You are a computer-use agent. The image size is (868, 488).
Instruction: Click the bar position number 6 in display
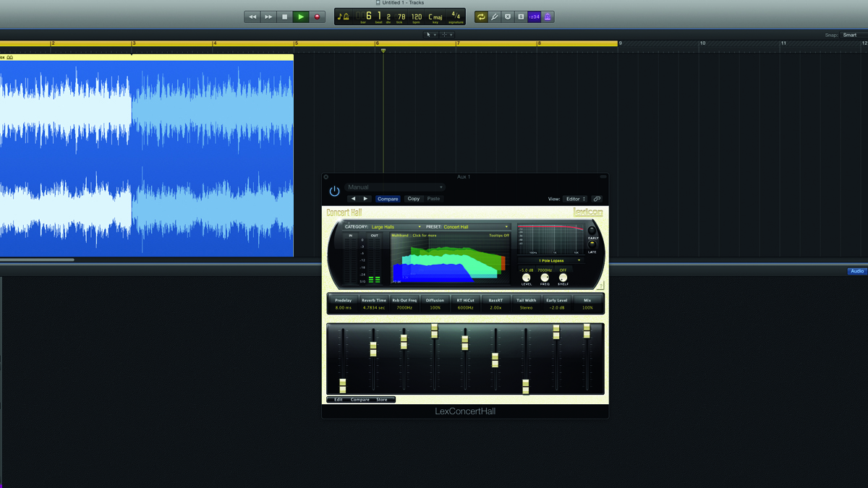point(368,16)
